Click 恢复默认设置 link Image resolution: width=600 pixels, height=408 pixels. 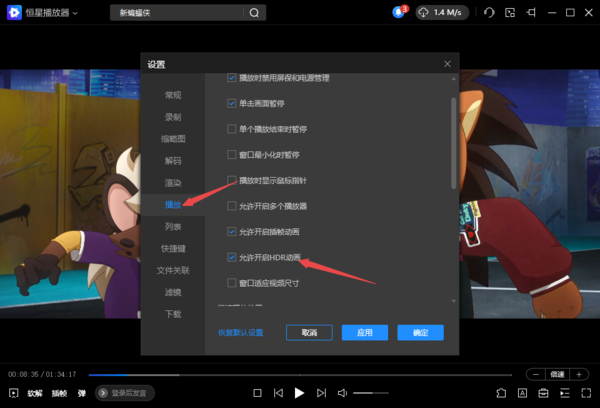[x=241, y=333]
